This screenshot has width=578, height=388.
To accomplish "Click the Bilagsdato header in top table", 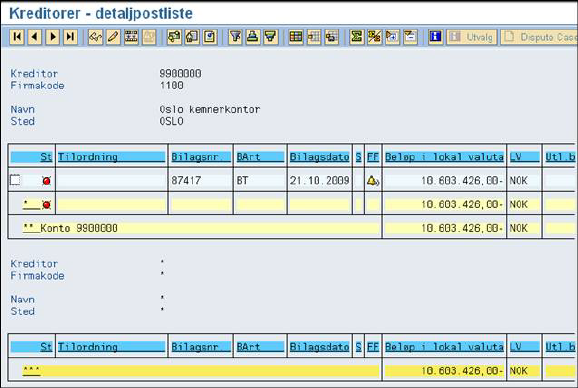I will click(x=319, y=157).
